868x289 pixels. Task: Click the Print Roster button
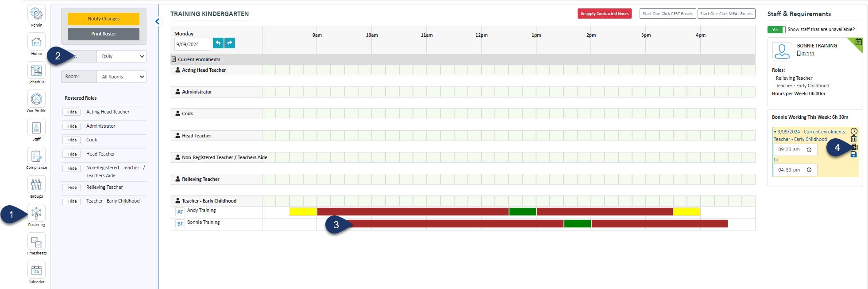[x=104, y=34]
